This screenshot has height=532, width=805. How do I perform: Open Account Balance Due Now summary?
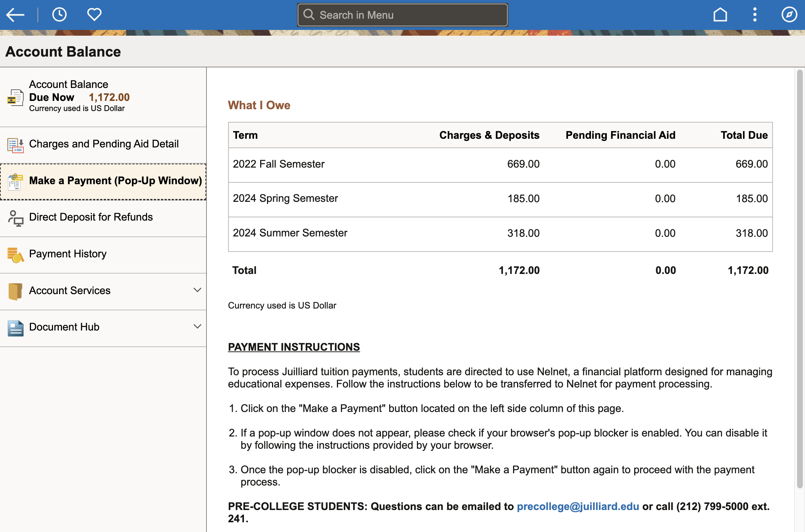[x=103, y=97]
